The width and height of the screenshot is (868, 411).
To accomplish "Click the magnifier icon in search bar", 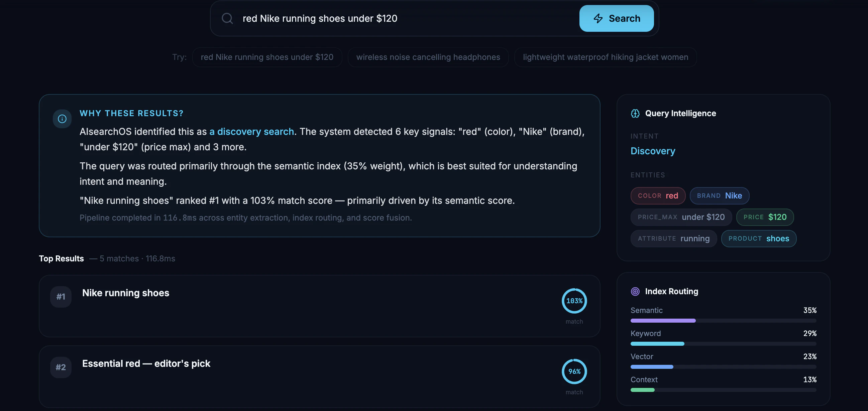I will [227, 18].
